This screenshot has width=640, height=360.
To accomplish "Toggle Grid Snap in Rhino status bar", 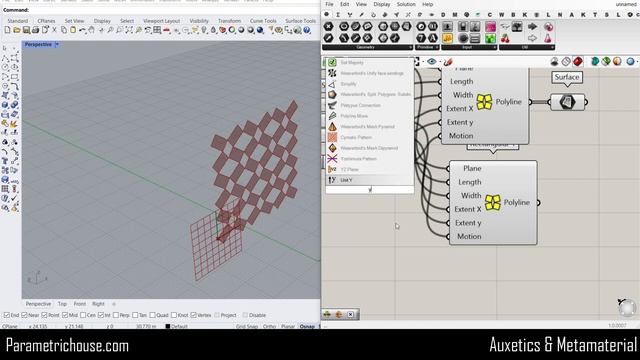I will pos(247,327).
